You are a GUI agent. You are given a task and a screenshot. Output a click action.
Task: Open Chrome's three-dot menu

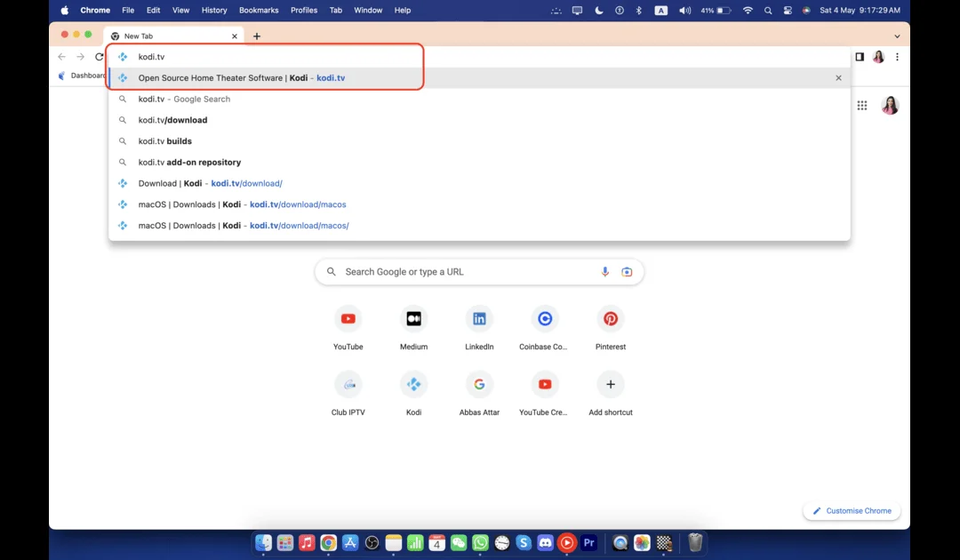coord(898,56)
